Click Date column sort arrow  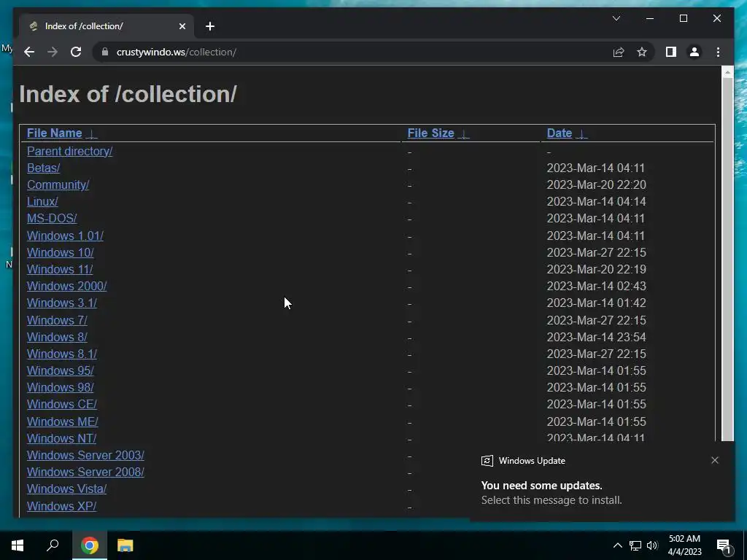click(581, 134)
